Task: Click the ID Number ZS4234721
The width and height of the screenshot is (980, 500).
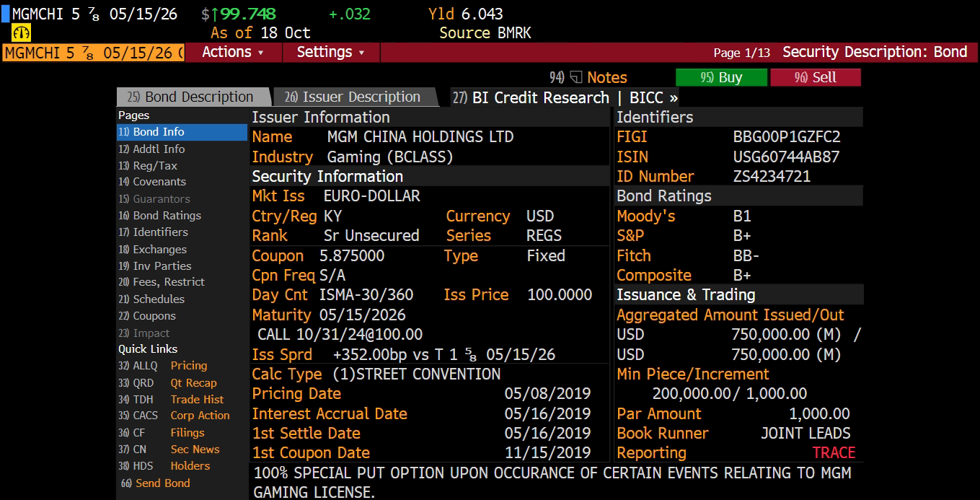Action: (772, 176)
